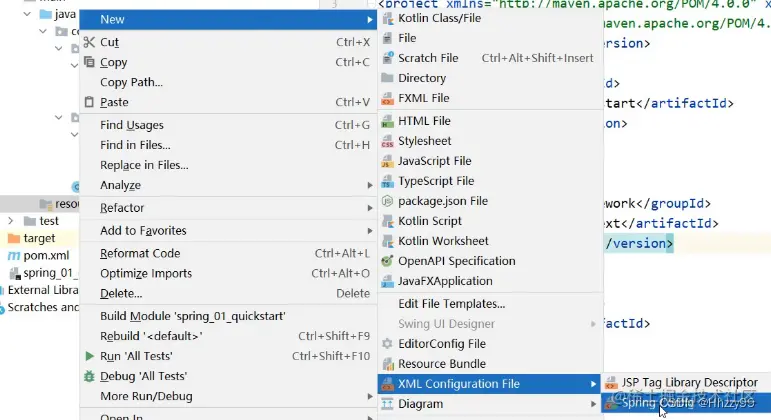Click the 'groupId' closing tag in editor
The height and width of the screenshot is (420, 771).
[x=673, y=204]
